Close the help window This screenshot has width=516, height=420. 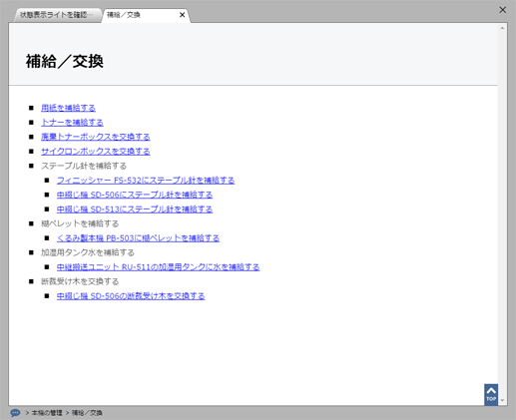point(503,10)
